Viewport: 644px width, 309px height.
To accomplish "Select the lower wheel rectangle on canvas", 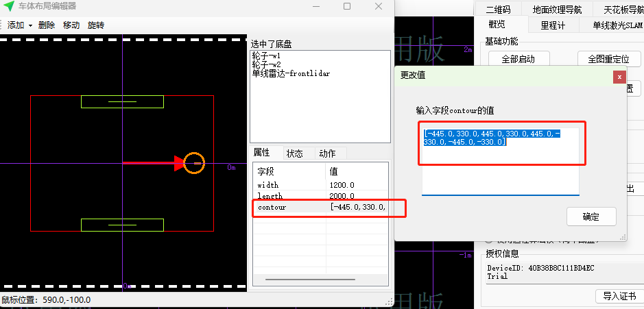I will (x=122, y=225).
